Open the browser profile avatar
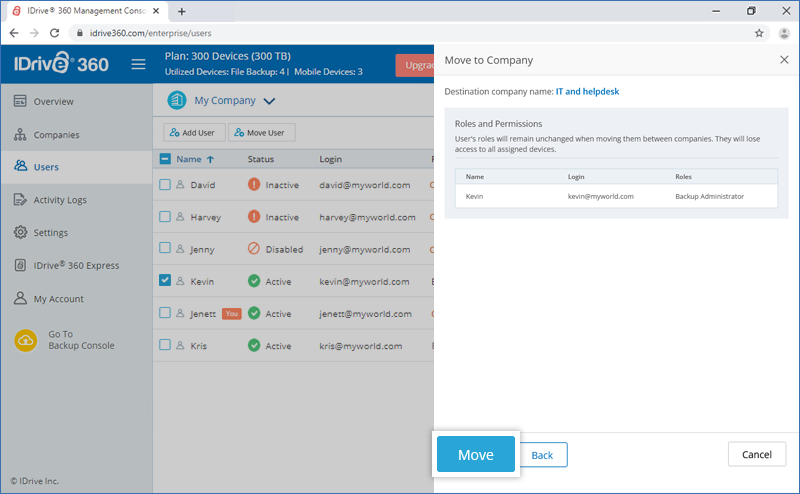800x494 pixels. 784,33
